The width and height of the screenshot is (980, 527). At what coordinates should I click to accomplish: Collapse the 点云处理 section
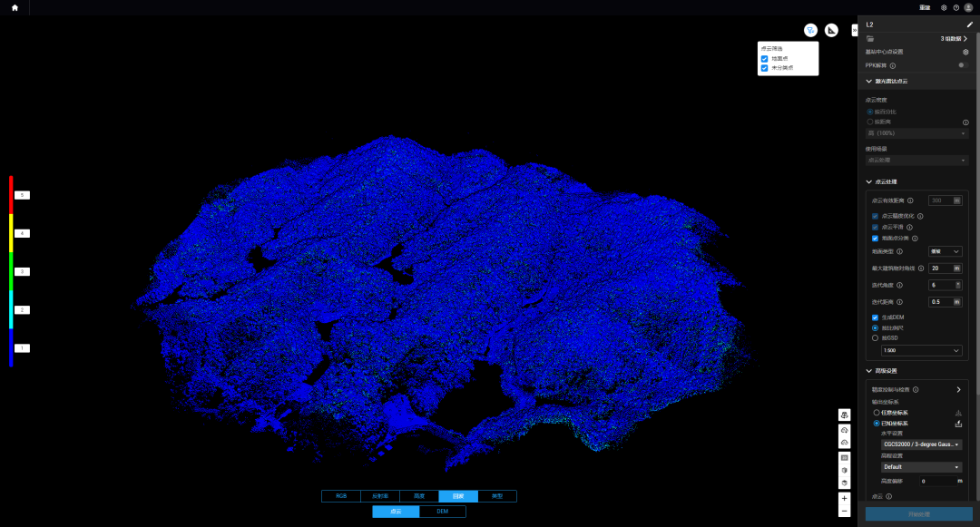coord(868,181)
